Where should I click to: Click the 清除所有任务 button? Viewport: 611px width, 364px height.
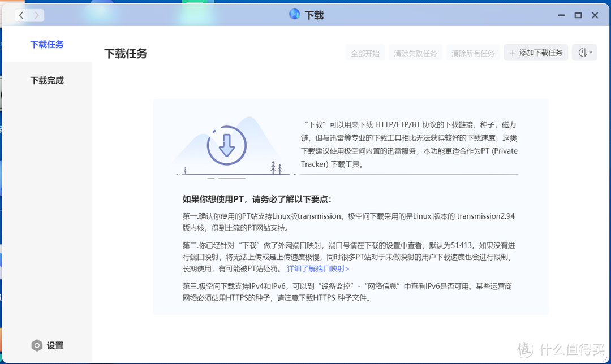tap(473, 53)
